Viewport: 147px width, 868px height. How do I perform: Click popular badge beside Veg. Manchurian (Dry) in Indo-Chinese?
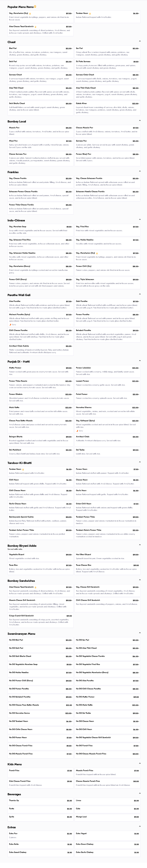(97, 253)
